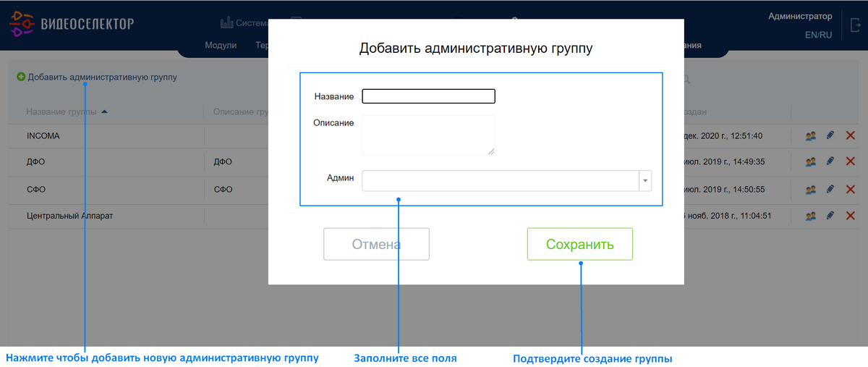Click the search magnifier icon

pos(686,80)
